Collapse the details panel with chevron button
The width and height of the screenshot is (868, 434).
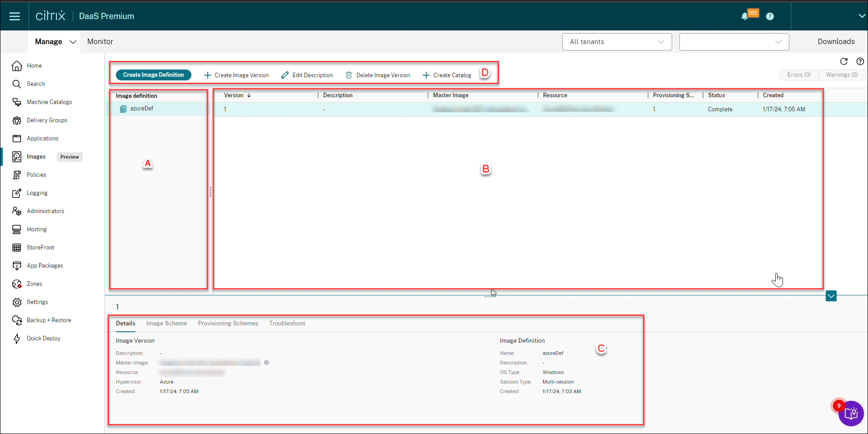point(832,296)
